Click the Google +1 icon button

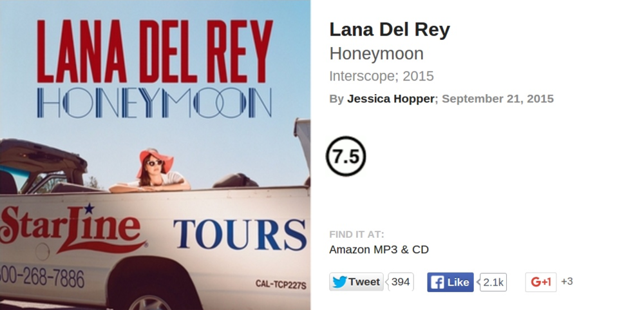point(540,282)
